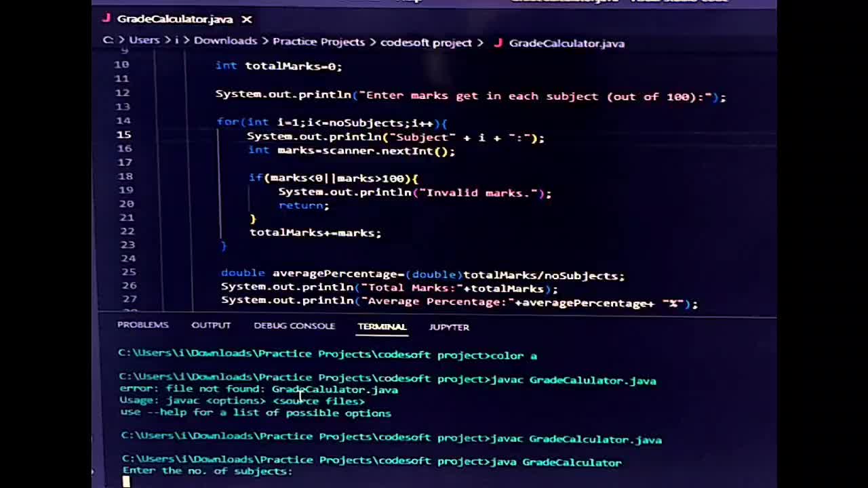
Task: Click line number 14 in the gutter
Action: click(x=123, y=121)
